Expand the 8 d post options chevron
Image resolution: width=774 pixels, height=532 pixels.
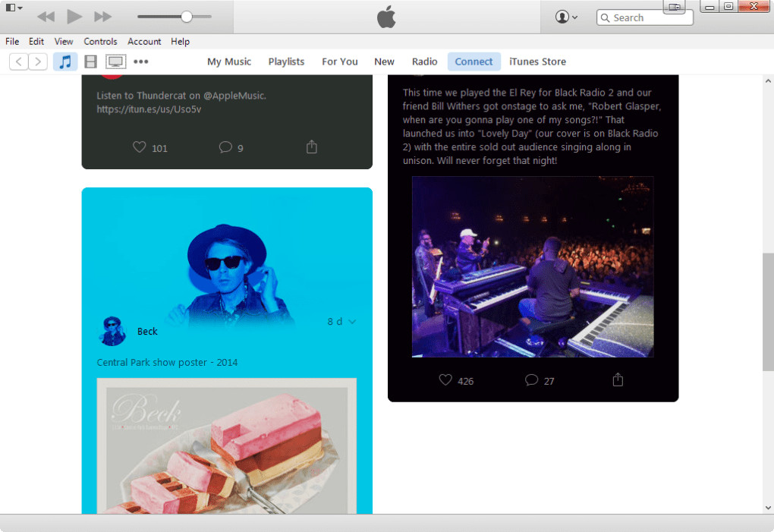click(x=352, y=322)
